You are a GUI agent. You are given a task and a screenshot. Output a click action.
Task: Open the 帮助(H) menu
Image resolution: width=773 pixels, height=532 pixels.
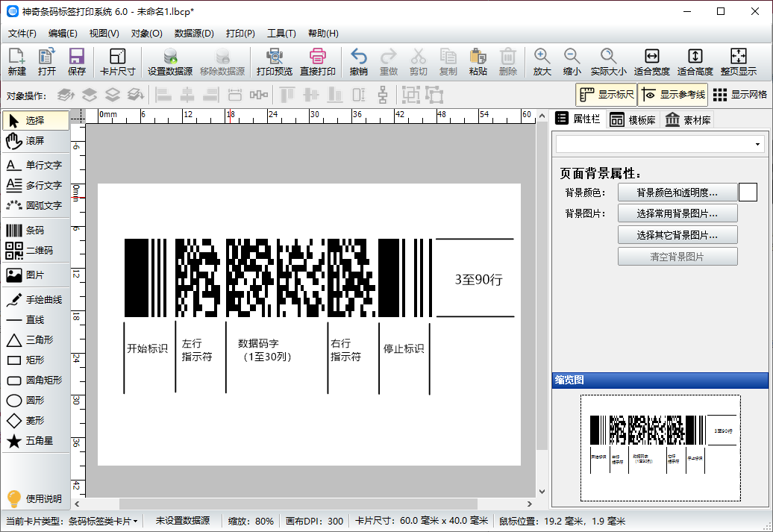[x=323, y=34]
